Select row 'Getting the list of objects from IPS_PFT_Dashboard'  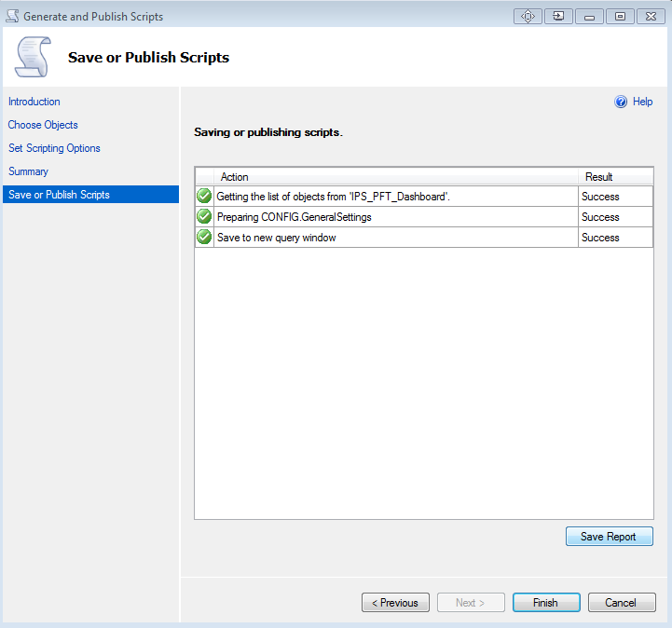tap(424, 197)
